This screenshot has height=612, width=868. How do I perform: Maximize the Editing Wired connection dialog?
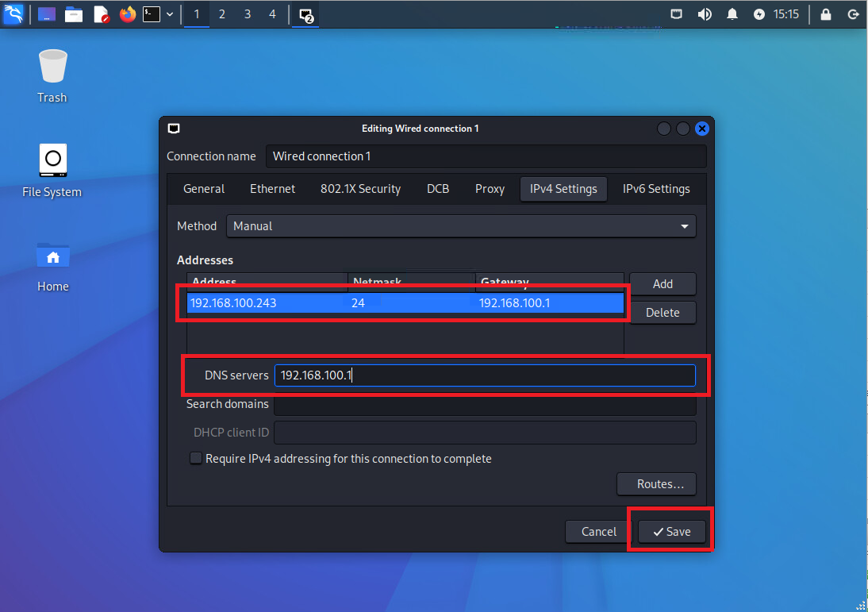683,129
